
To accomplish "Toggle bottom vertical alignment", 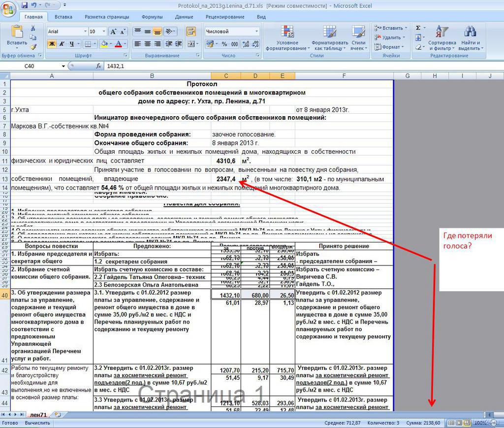I will tap(157, 31).
